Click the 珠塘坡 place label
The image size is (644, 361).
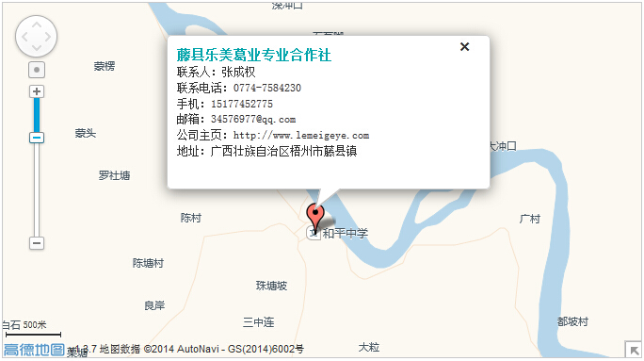point(271,286)
